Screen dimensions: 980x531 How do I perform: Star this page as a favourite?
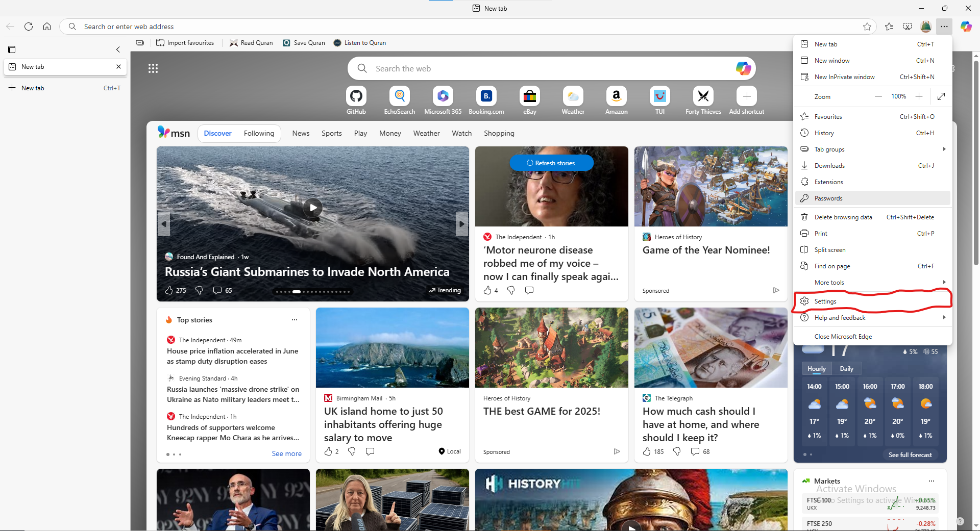867,27
